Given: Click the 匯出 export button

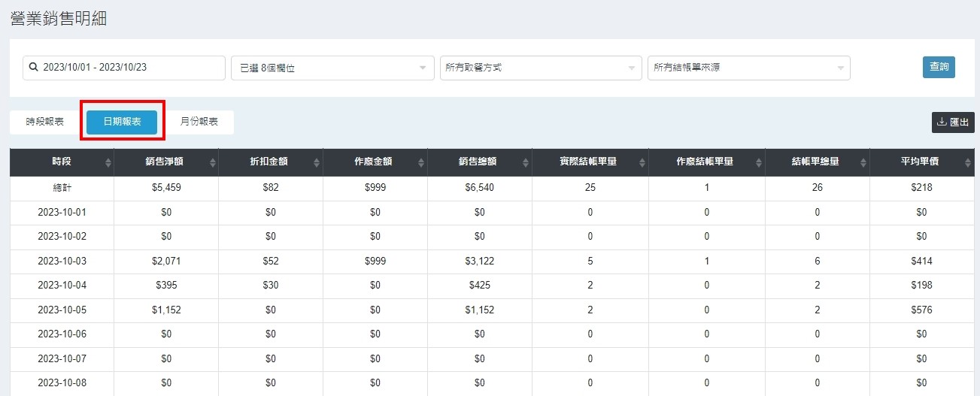Looking at the screenshot, I should [x=953, y=122].
